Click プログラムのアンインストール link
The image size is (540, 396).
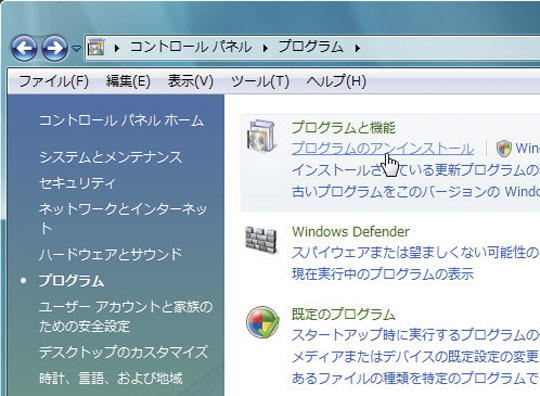click(x=383, y=148)
